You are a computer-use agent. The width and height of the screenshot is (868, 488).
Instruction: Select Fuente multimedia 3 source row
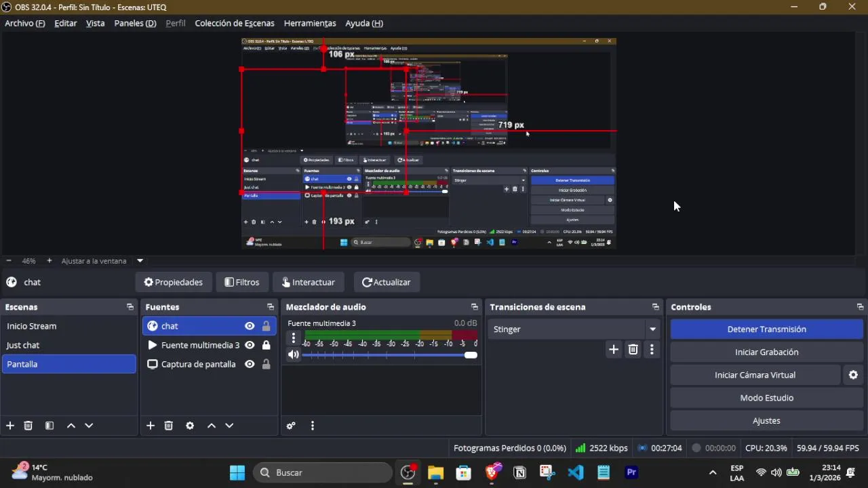coord(208,345)
